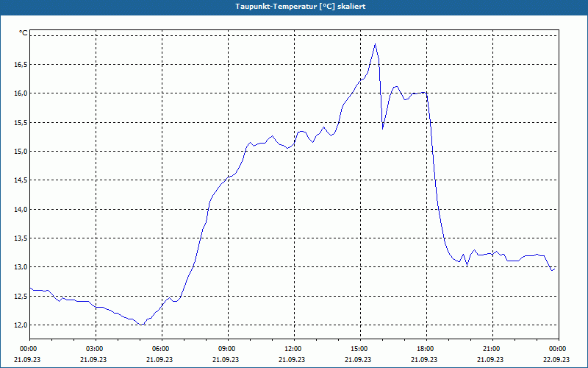Click the 13,0 y-axis label
The height and width of the screenshot is (368, 588).
coord(21,267)
